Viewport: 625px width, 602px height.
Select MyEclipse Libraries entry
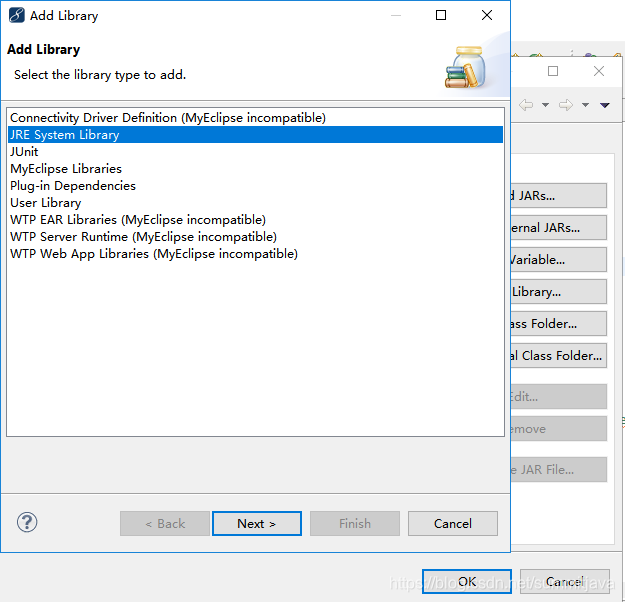coord(255,169)
